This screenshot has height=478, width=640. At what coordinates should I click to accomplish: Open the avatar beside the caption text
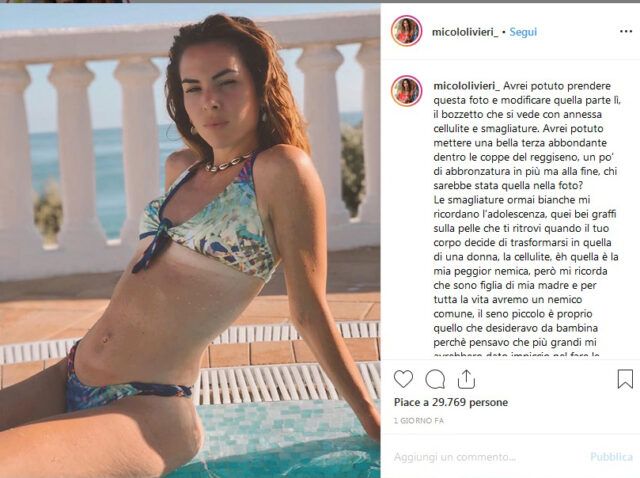point(407,91)
